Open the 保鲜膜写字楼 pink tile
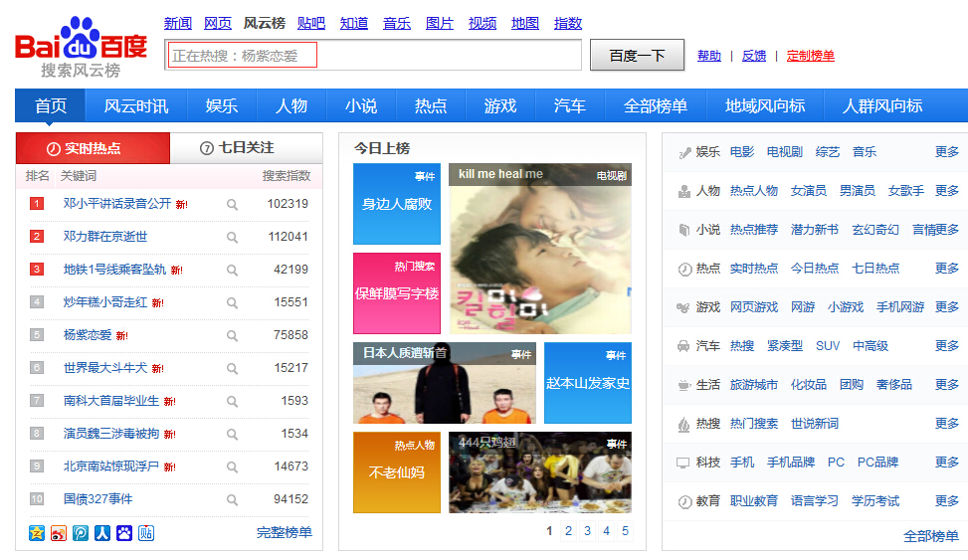This screenshot has height=560, width=968. pos(397,293)
